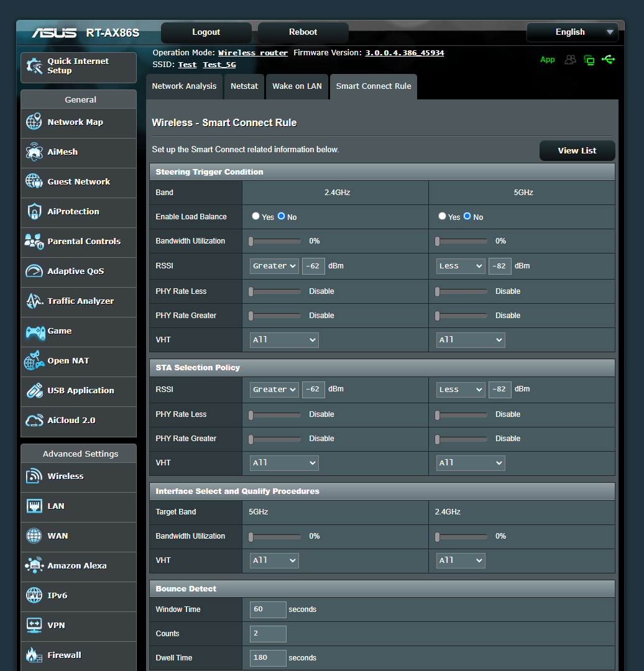This screenshot has width=644, height=671.
Task: Click the USB status icon top right
Action: tap(608, 59)
